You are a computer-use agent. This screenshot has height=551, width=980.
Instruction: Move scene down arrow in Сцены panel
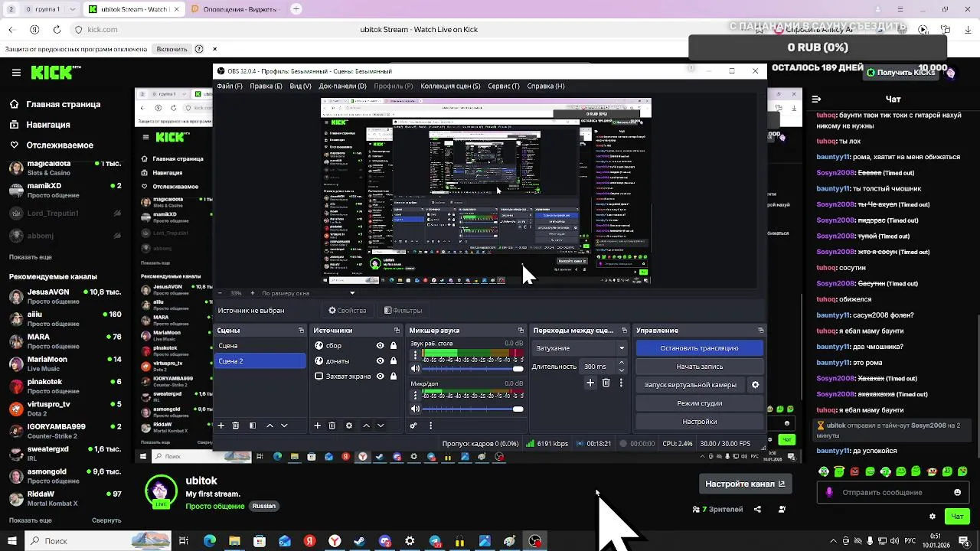[x=284, y=425]
